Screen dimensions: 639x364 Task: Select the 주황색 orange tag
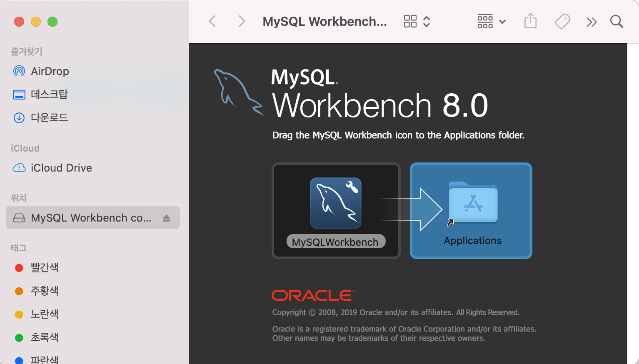(93, 291)
